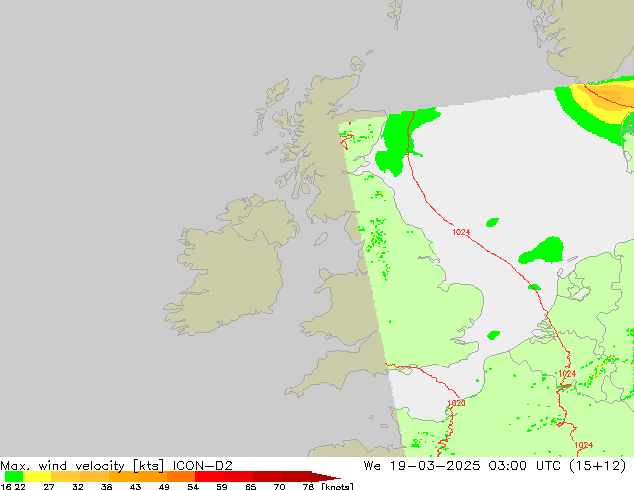Select the 65–70 knots dark red swatch
The width and height of the screenshot is (634, 490).
pyautogui.click(x=268, y=477)
